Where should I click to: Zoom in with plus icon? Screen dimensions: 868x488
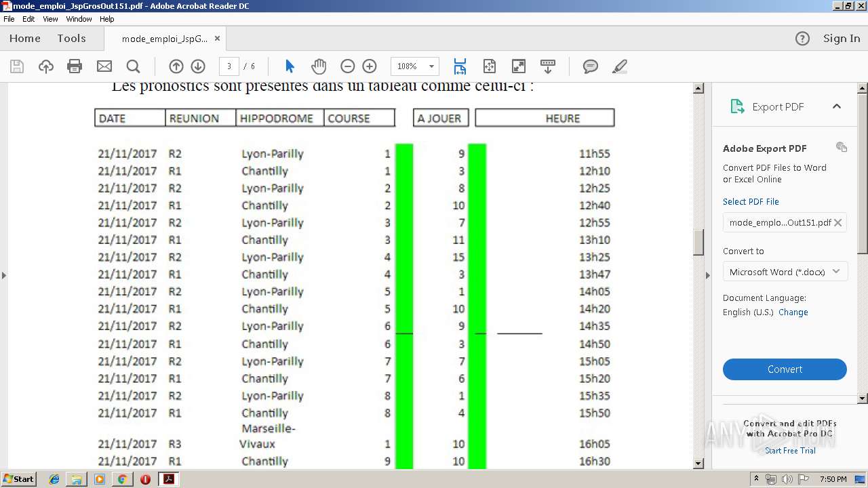coord(370,66)
